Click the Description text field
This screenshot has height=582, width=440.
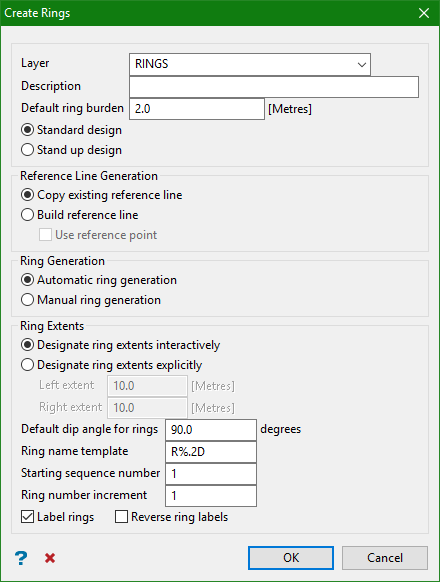pos(274,87)
